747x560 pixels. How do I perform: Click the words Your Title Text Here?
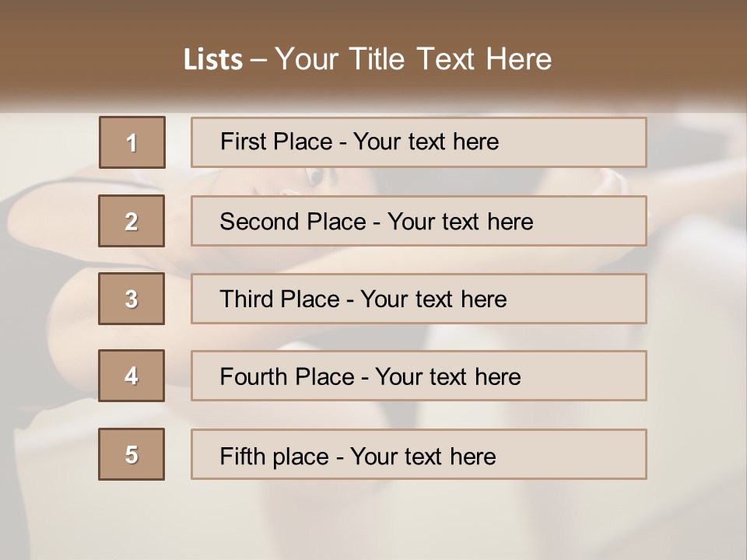pyautogui.click(x=413, y=59)
